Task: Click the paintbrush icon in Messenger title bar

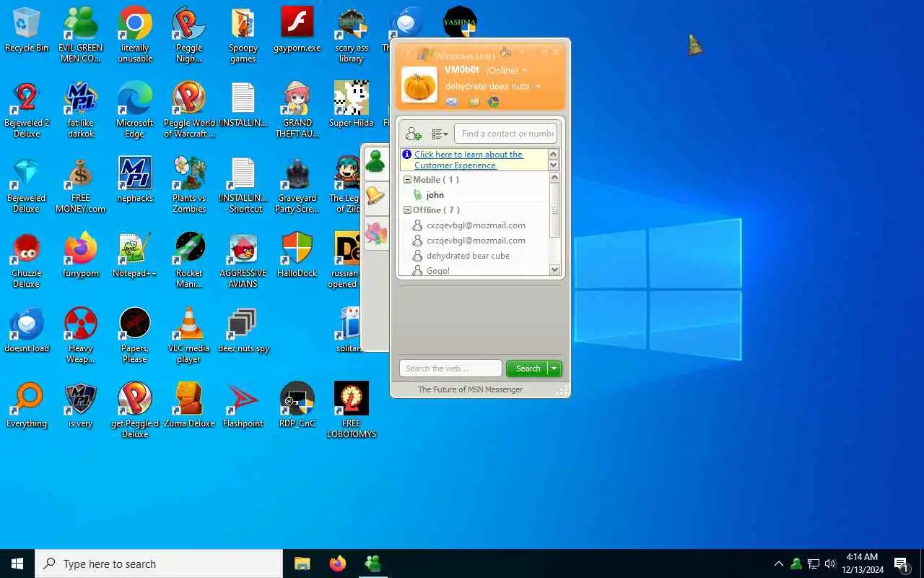Action: click(506, 53)
